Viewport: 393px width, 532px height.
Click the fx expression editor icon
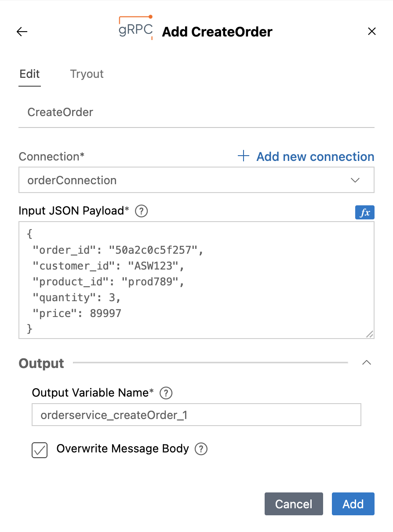pos(365,213)
